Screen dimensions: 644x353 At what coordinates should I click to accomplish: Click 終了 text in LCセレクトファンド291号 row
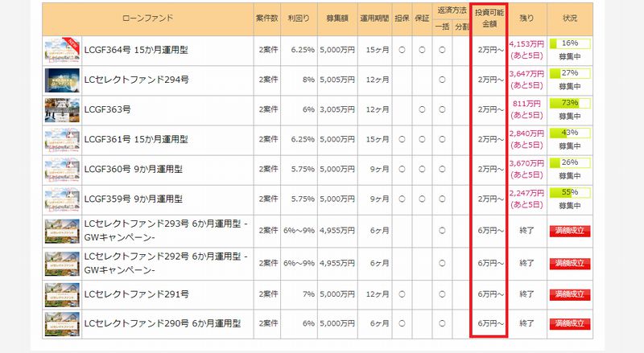[x=527, y=294]
